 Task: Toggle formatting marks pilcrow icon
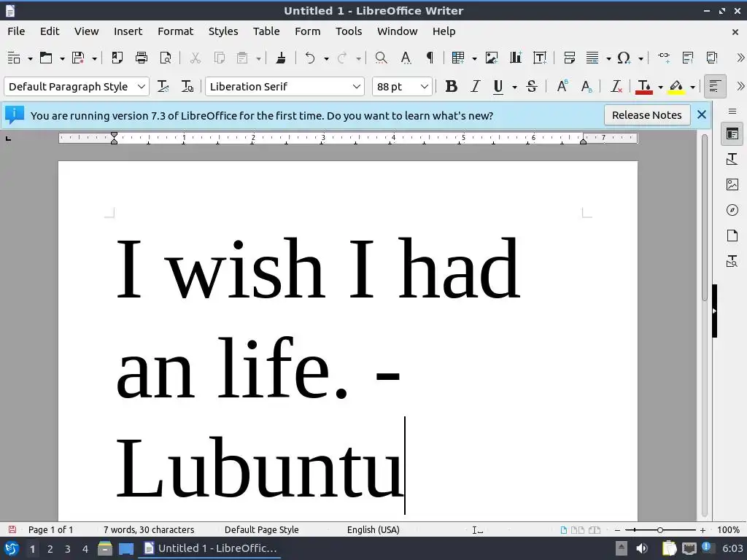click(x=430, y=58)
